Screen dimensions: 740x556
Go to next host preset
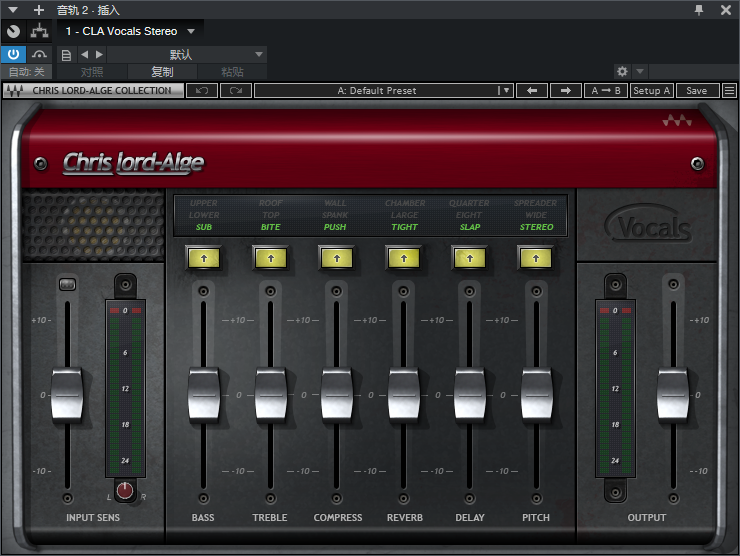pos(99,55)
